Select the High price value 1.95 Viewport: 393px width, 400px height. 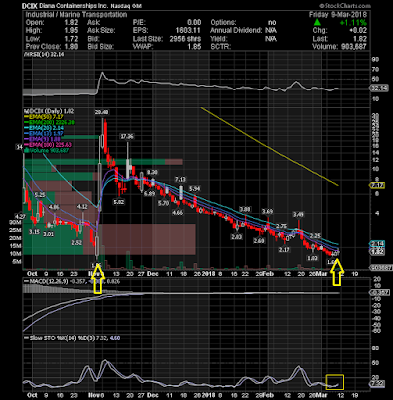71,31
